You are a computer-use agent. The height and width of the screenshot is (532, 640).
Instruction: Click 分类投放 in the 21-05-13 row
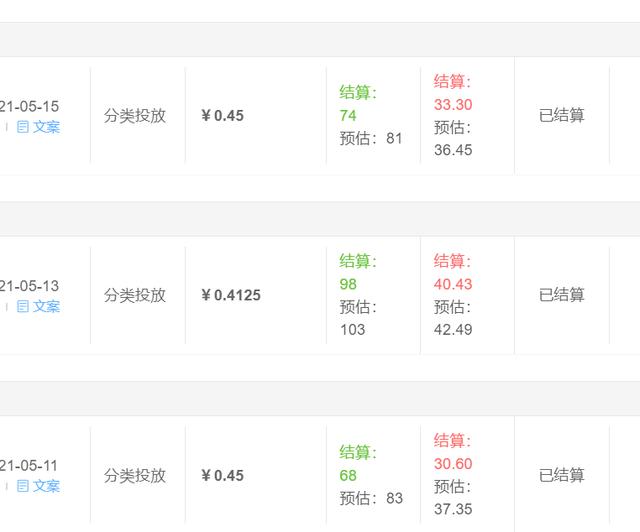click(x=135, y=295)
